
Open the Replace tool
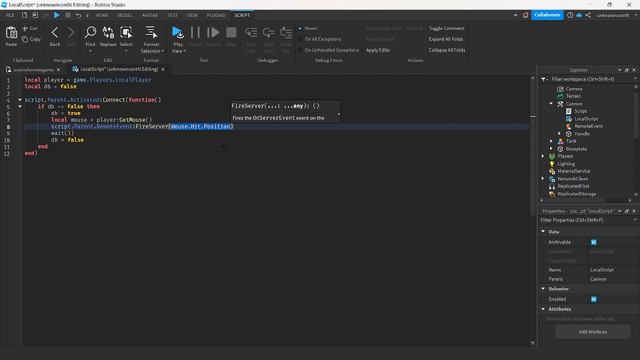tap(108, 33)
